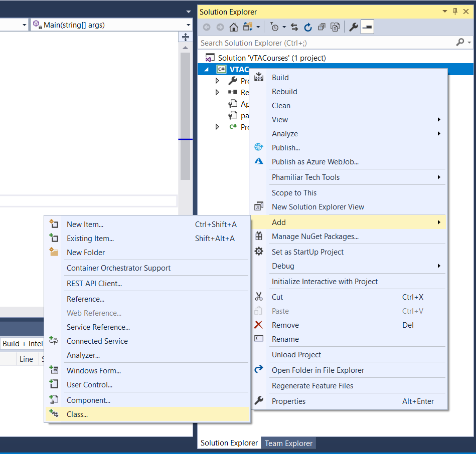
Task: Collapse the VTAC project node
Action: point(207,70)
